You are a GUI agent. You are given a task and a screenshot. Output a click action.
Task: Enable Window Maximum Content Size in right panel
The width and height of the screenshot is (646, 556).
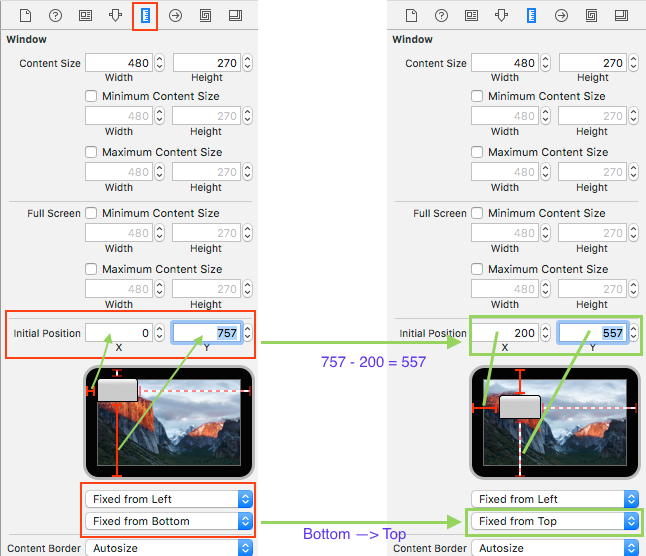click(478, 152)
